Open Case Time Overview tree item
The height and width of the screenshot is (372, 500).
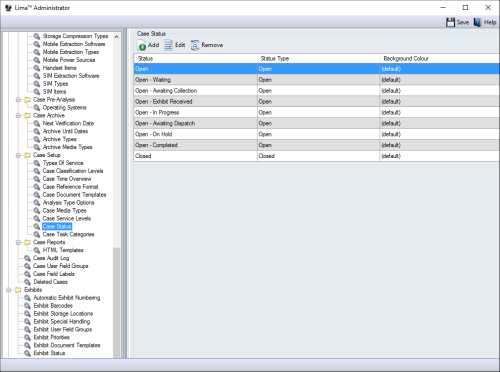[x=67, y=179]
